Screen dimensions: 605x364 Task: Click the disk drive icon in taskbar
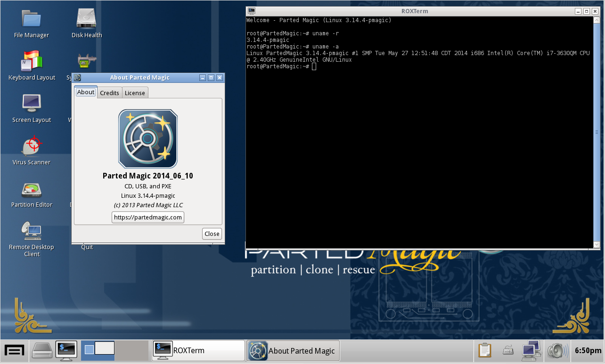click(x=42, y=351)
